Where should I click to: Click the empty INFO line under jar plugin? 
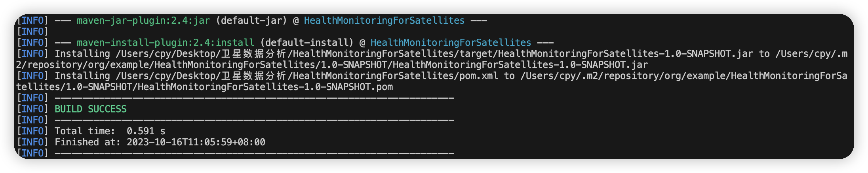click(x=32, y=32)
